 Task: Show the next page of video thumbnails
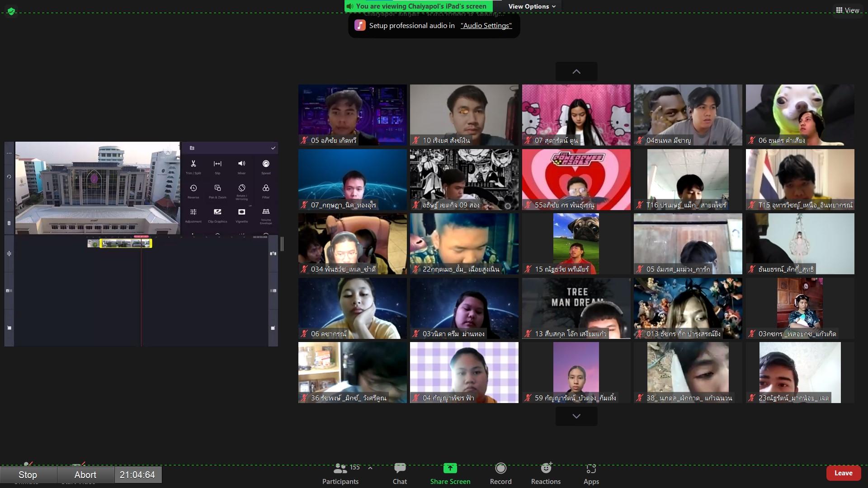[x=576, y=416]
